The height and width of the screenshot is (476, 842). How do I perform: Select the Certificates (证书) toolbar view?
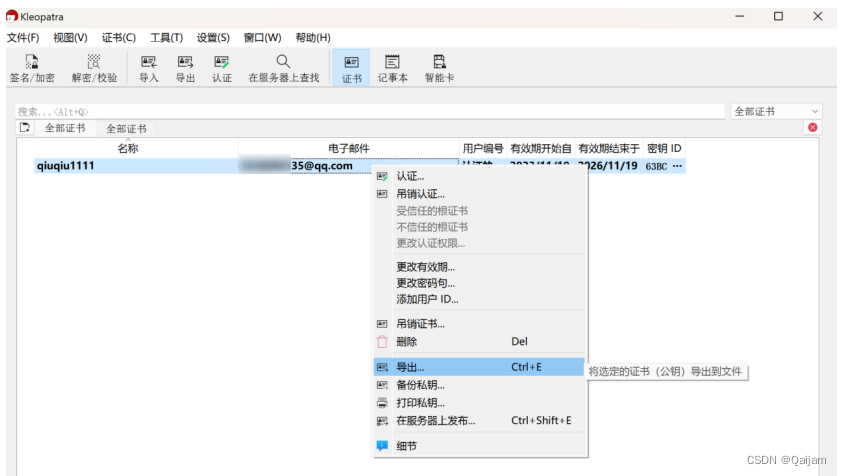[352, 68]
